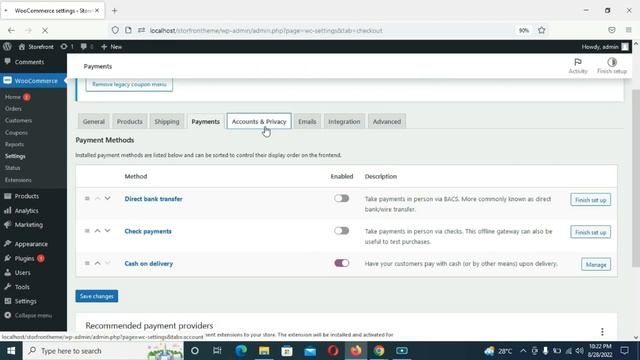Grab the drag handle for Direct bank transfer
The width and height of the screenshot is (640, 360).
click(x=87, y=198)
